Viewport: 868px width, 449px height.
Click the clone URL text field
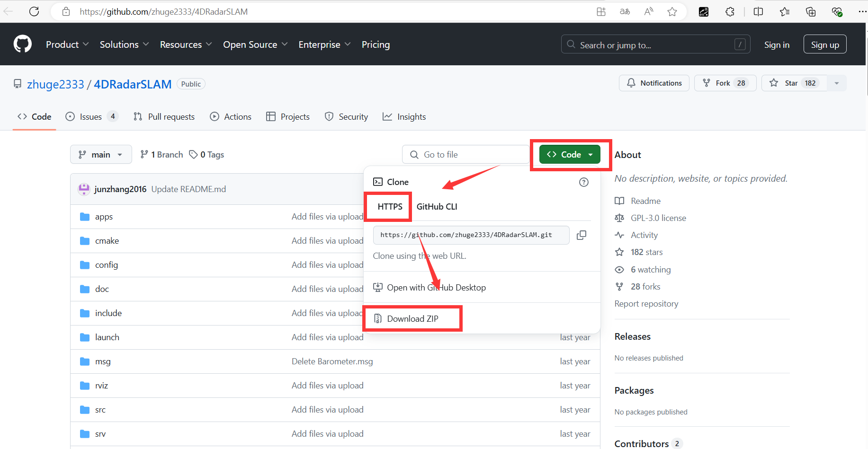471,235
